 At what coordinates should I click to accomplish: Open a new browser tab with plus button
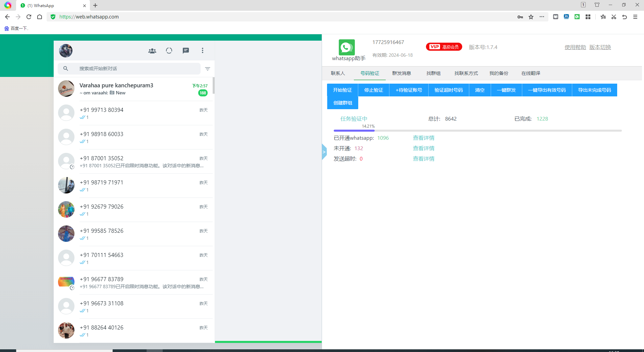pyautogui.click(x=95, y=5)
